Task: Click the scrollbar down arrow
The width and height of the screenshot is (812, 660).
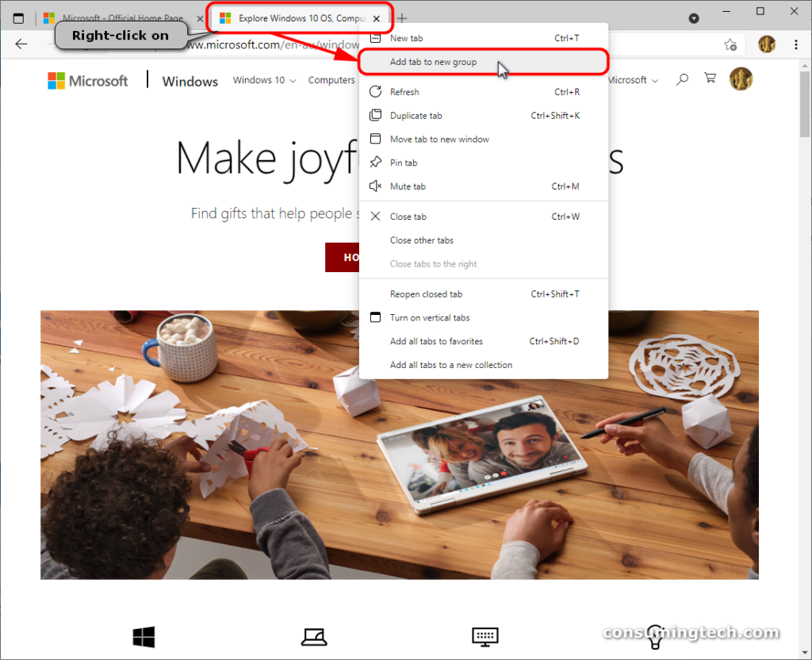Action: pos(805,654)
